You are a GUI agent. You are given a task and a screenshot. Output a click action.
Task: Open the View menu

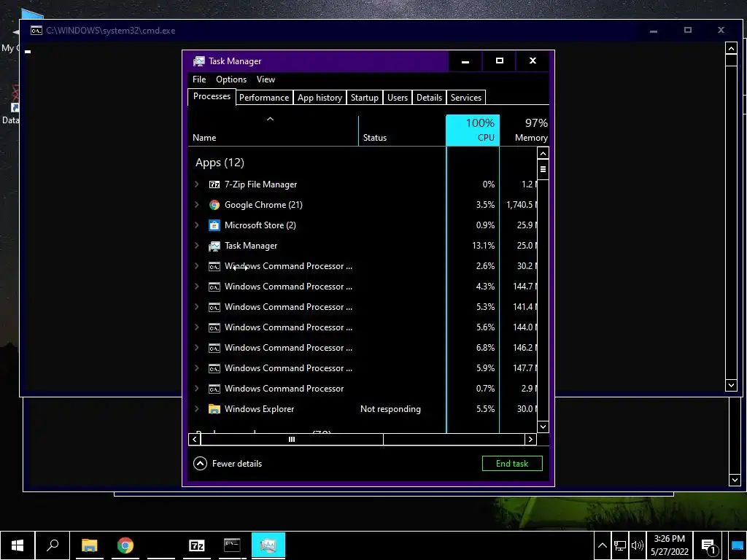pos(266,79)
